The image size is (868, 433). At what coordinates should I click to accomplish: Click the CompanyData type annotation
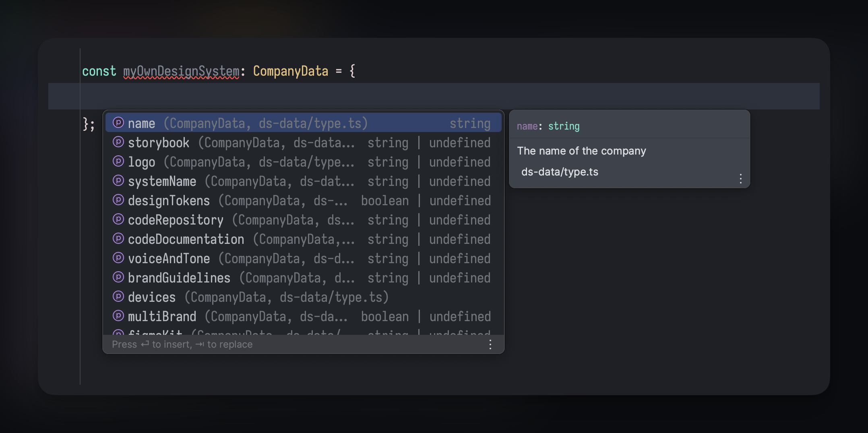click(x=290, y=71)
